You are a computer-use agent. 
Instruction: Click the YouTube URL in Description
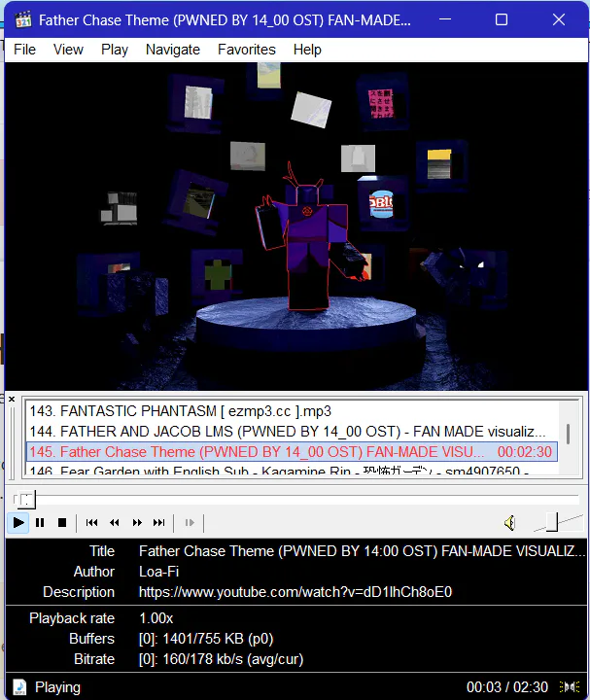[295, 592]
